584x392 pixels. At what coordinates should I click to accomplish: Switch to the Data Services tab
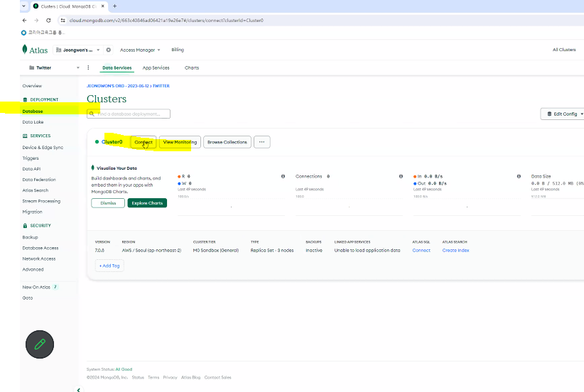tap(117, 67)
